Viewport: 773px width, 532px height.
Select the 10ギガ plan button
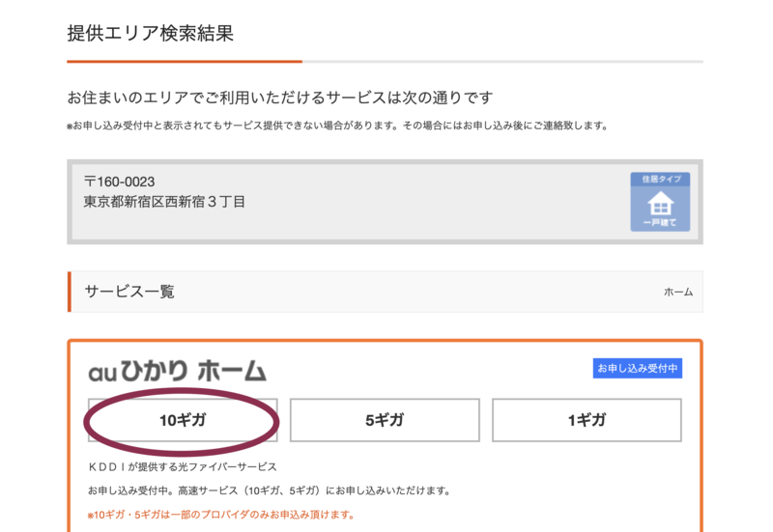point(183,420)
